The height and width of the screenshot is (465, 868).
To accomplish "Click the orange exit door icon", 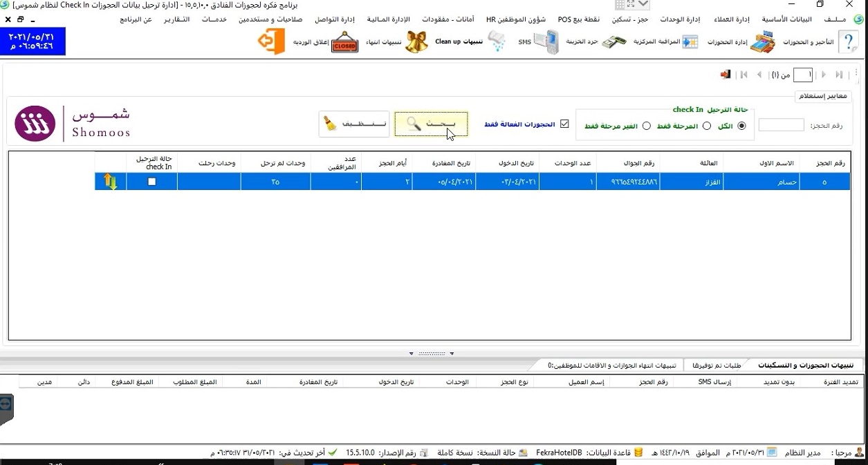I will (271, 42).
